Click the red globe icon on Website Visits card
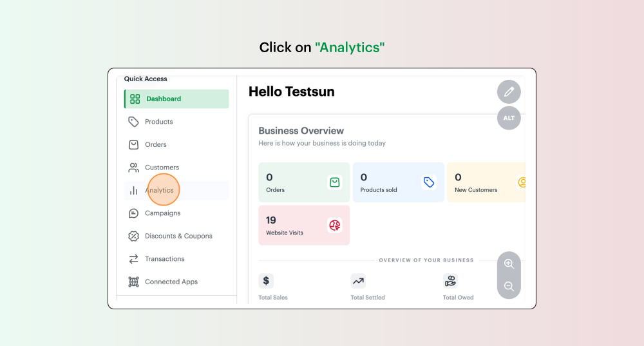This screenshot has width=644, height=346. [335, 225]
